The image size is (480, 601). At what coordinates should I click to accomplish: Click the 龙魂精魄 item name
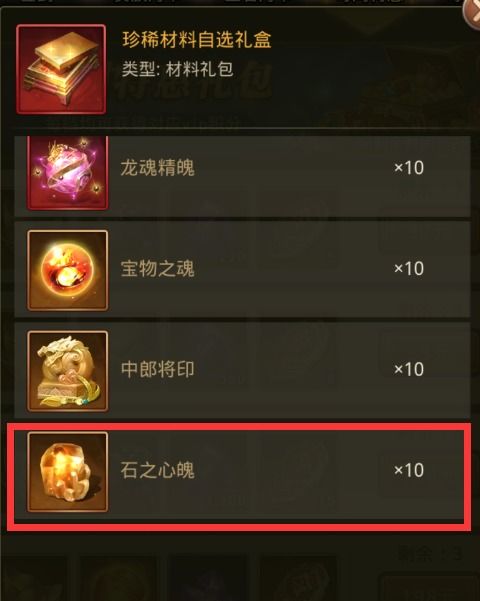pos(158,168)
